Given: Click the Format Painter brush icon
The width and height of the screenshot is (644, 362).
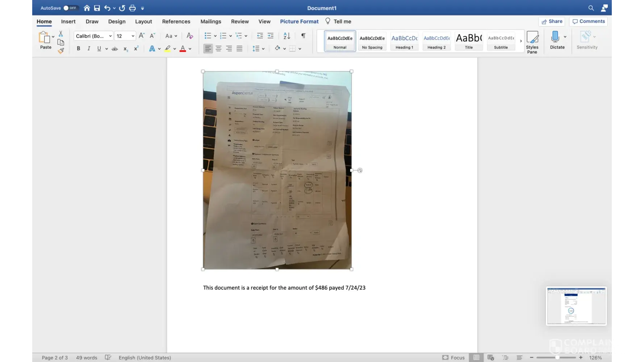Looking at the screenshot, I should (x=61, y=51).
